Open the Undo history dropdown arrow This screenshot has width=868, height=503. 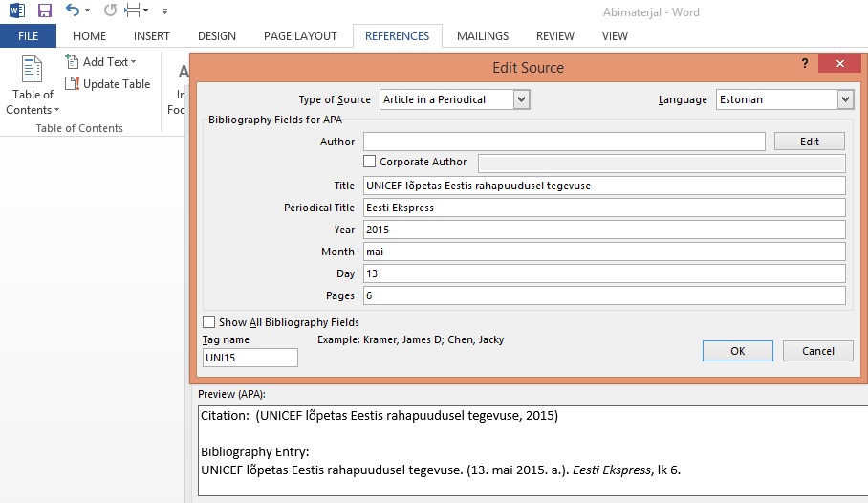coord(87,10)
